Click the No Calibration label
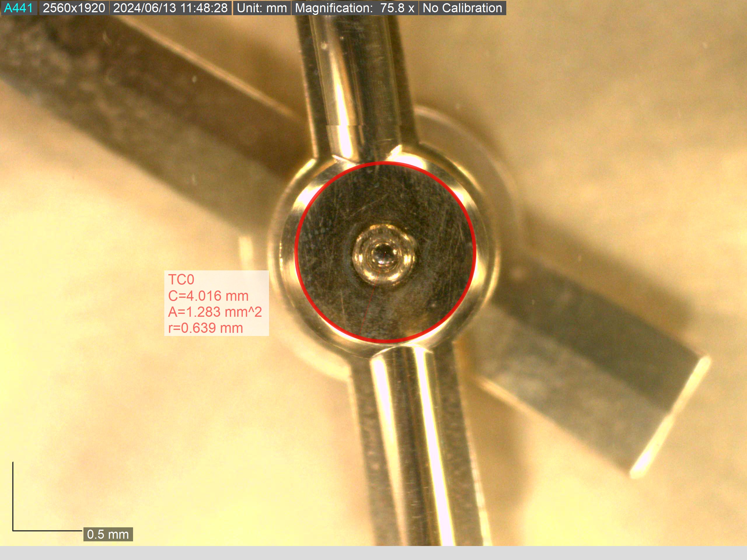The height and width of the screenshot is (560, 747). coord(462,8)
